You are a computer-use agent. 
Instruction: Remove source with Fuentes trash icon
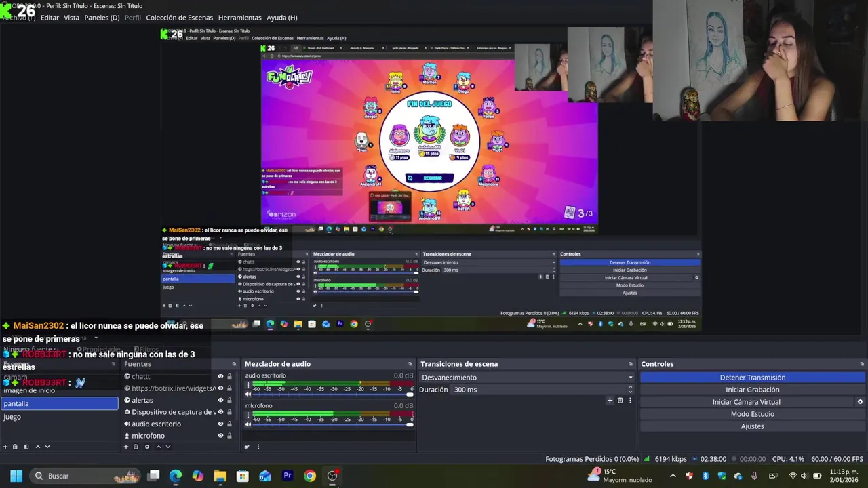(x=136, y=447)
